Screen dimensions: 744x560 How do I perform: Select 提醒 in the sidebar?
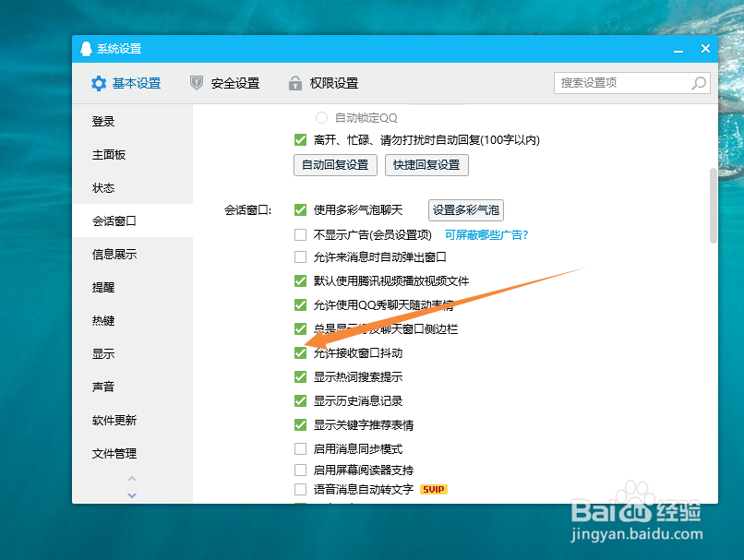tap(132, 287)
